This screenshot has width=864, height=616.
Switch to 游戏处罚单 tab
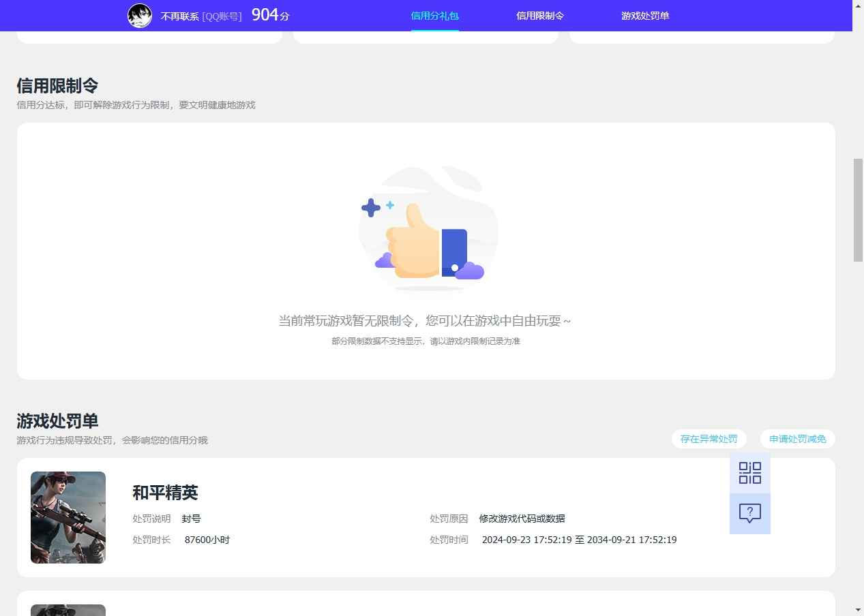[x=645, y=16]
